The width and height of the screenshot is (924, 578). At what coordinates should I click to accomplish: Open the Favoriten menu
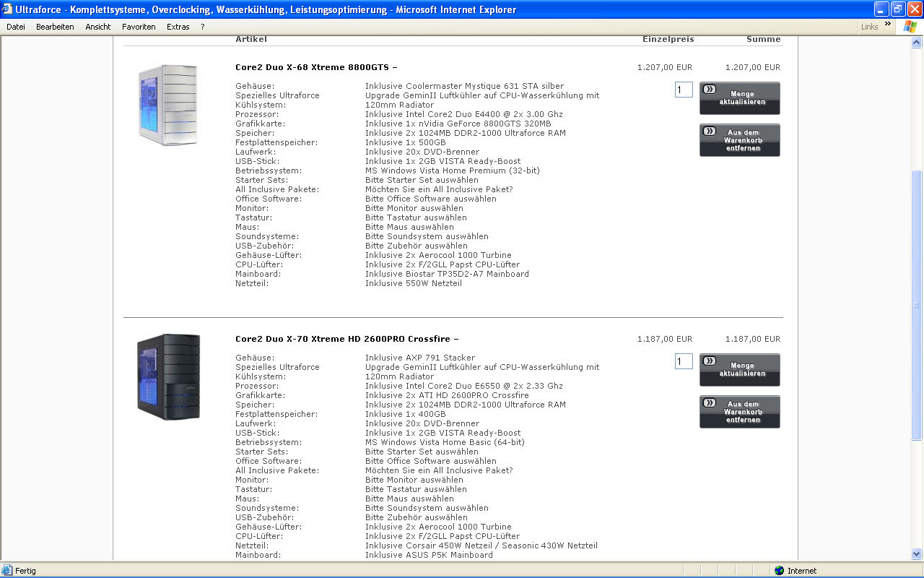pyautogui.click(x=139, y=27)
